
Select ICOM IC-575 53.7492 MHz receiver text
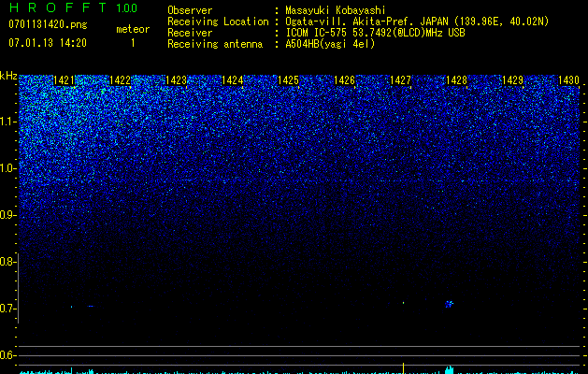point(375,33)
